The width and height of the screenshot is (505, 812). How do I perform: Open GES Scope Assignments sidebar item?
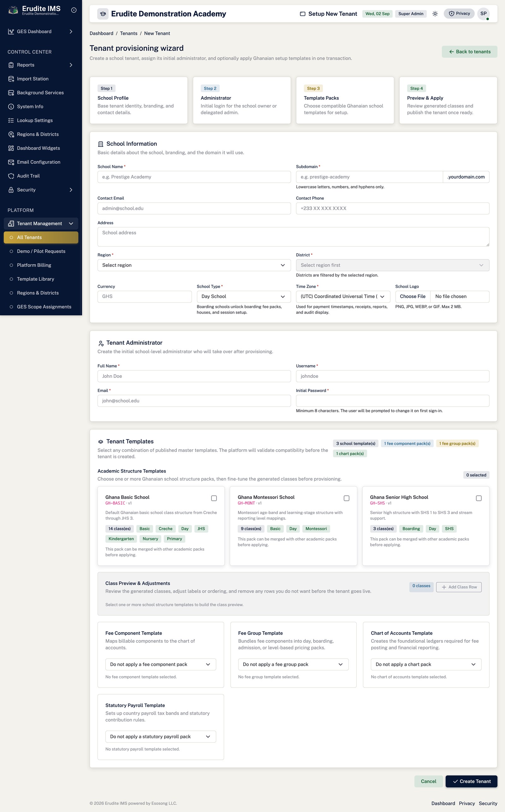click(41, 307)
